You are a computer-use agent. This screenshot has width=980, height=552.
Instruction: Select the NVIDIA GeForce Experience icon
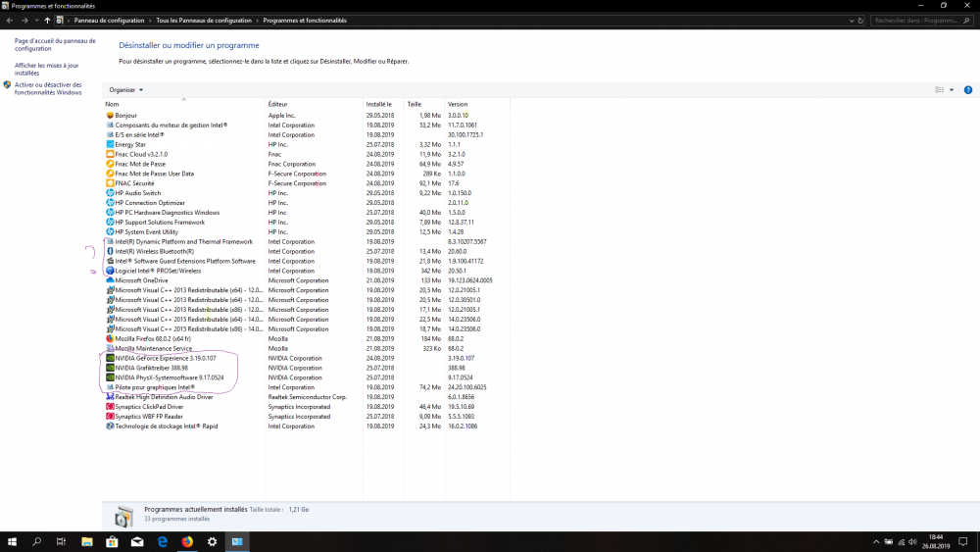click(x=110, y=358)
